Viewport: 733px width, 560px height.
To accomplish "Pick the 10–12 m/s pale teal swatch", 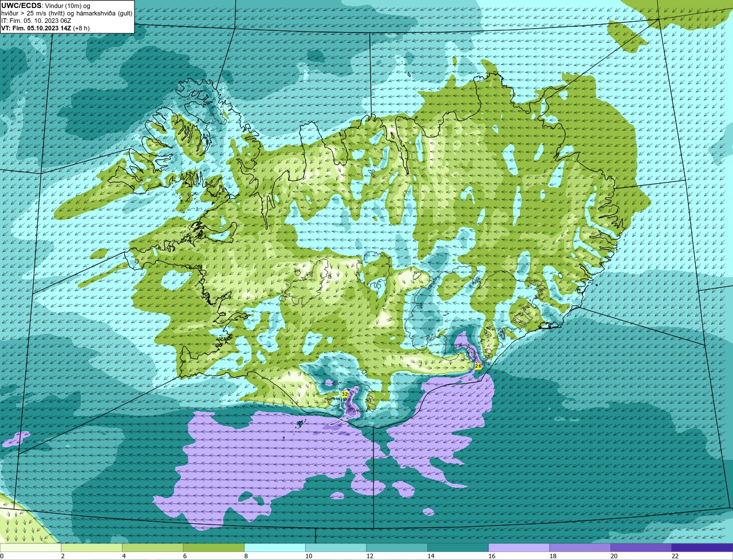I will tap(336, 547).
